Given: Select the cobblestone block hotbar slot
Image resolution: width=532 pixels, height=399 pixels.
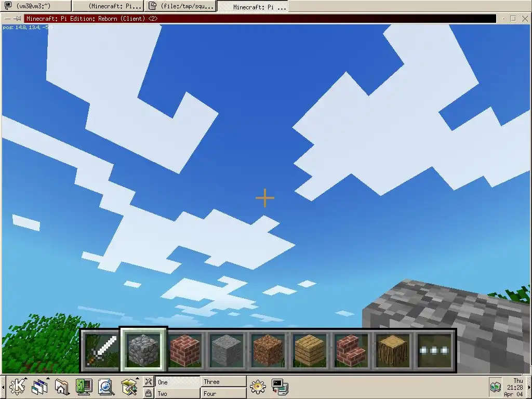Looking at the screenshot, I should [x=143, y=350].
